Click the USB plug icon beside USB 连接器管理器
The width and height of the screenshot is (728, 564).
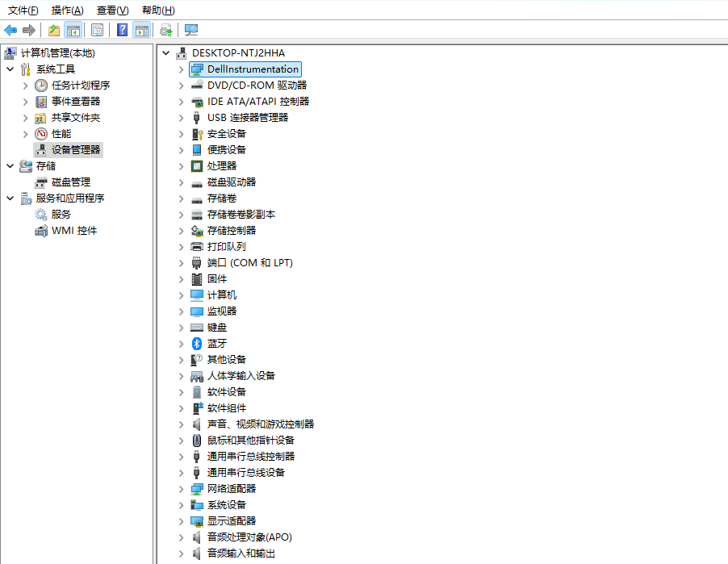coord(197,118)
